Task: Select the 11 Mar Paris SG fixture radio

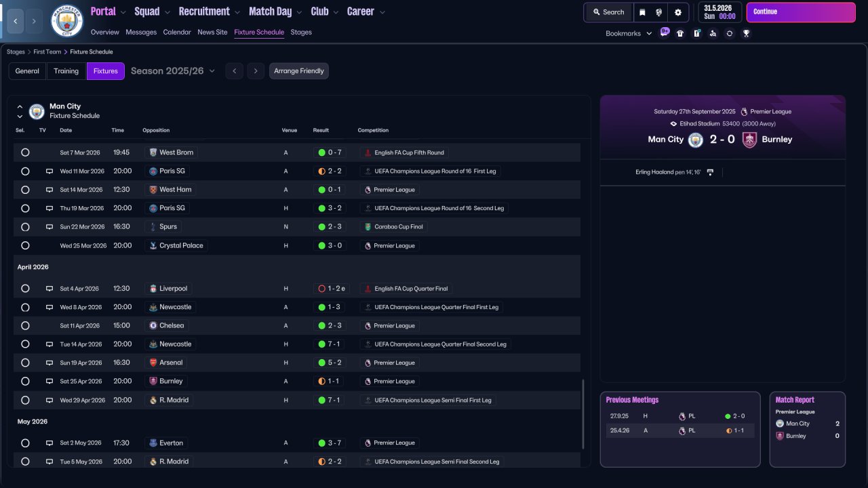Action: point(25,171)
